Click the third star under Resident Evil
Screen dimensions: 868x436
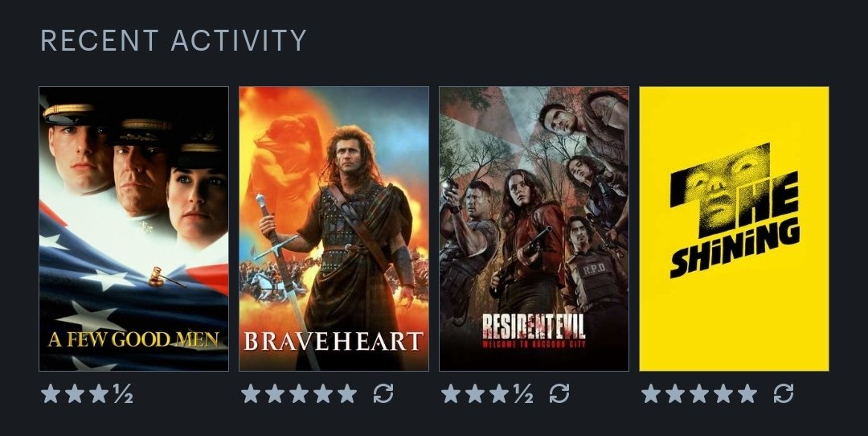[499, 394]
